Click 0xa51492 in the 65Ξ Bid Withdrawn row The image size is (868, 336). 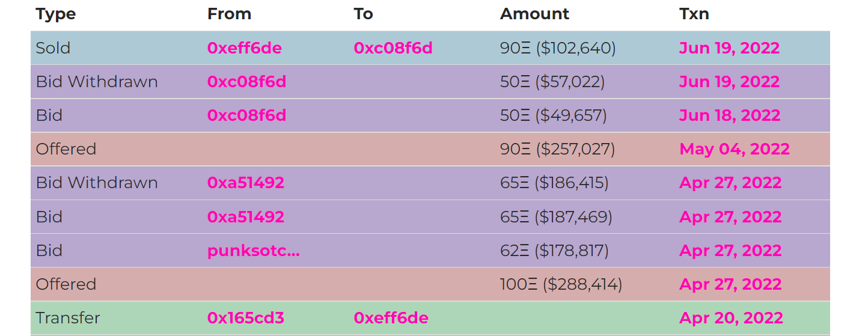pos(245,183)
